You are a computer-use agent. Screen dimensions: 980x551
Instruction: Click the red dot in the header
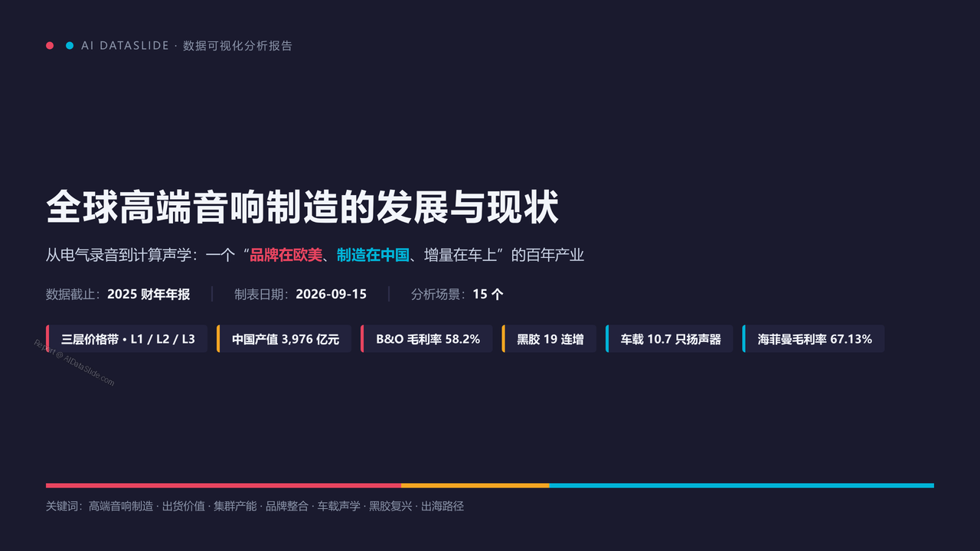click(x=50, y=46)
